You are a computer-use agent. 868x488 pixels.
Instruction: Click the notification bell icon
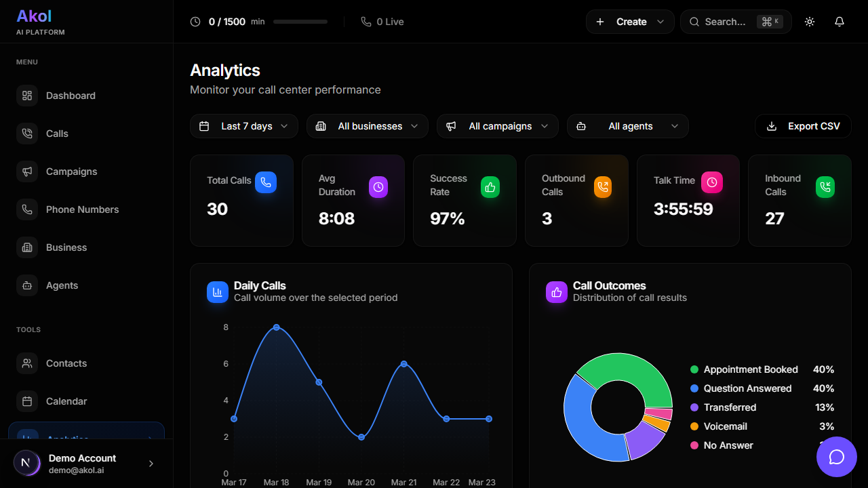point(840,22)
